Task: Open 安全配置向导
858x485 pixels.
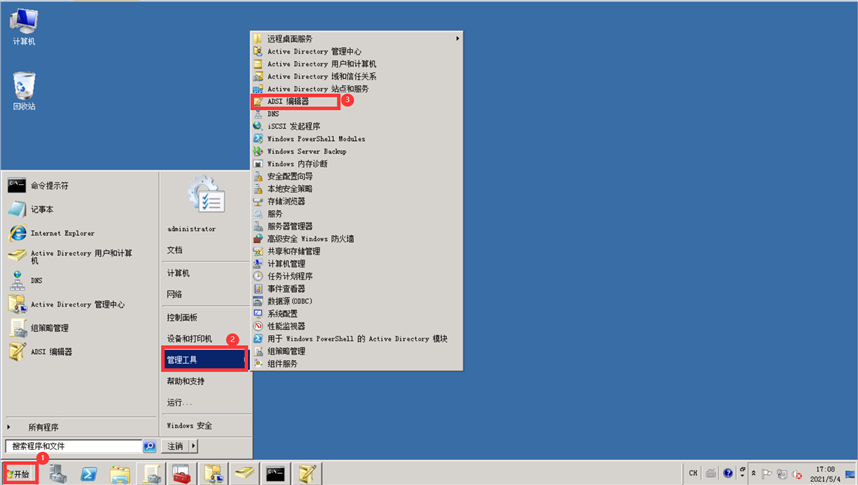Action: [356, 176]
